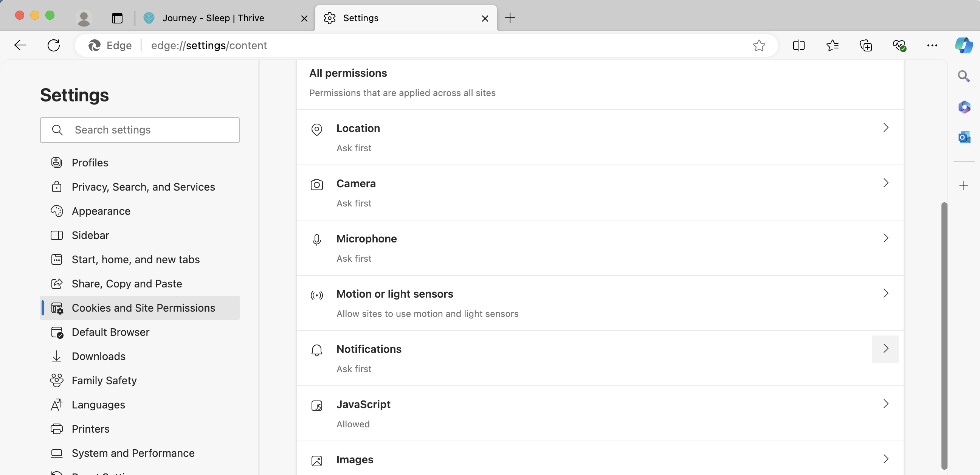Open Family Safety settings

click(140, 380)
